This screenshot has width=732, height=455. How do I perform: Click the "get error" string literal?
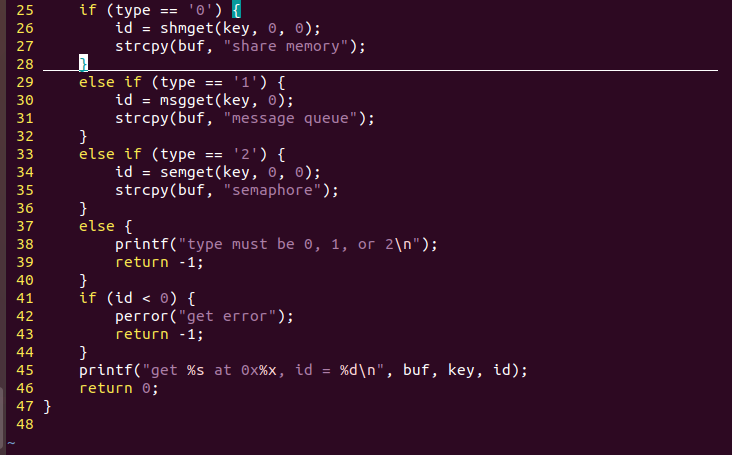pyautogui.click(x=227, y=316)
